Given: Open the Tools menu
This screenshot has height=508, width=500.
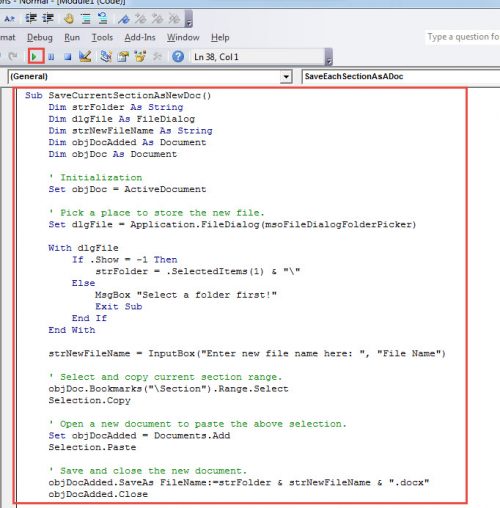Looking at the screenshot, I should [x=102, y=37].
